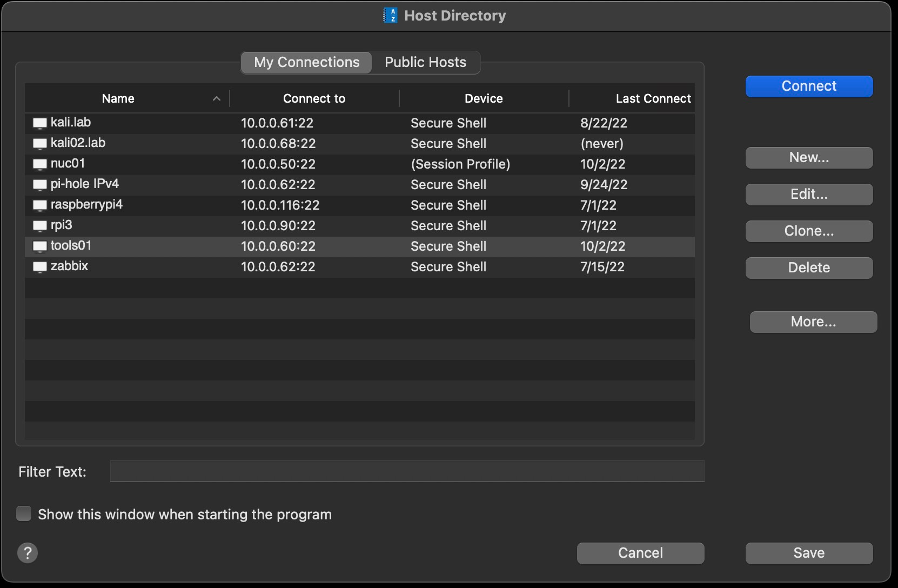Click the computer icon beside kali02.lab
The height and width of the screenshot is (588, 898).
[x=39, y=143]
